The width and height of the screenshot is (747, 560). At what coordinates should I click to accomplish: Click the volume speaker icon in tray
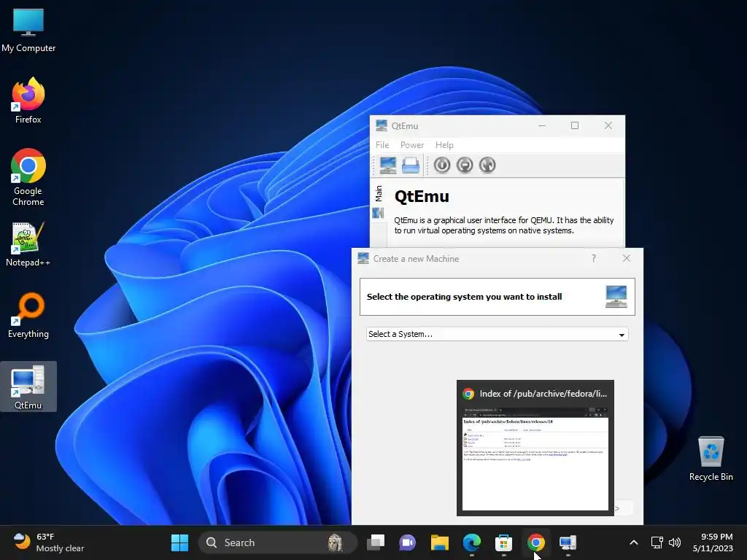(675, 542)
